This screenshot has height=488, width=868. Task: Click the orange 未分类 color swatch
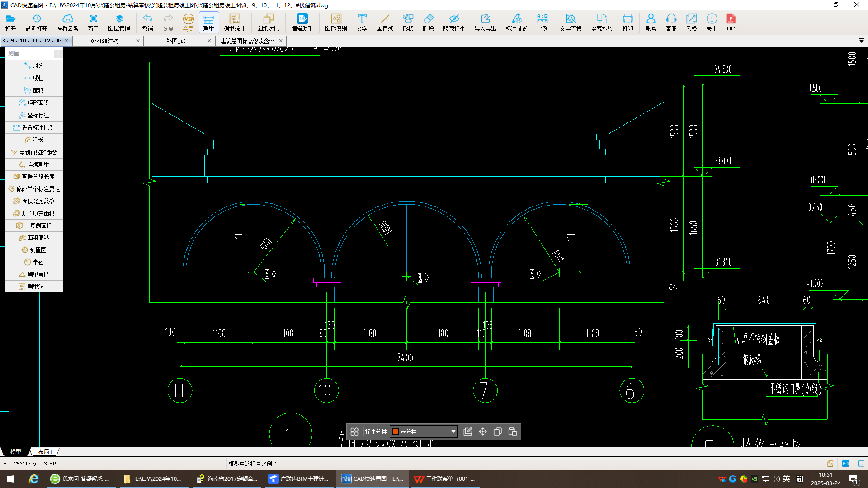coord(396,432)
